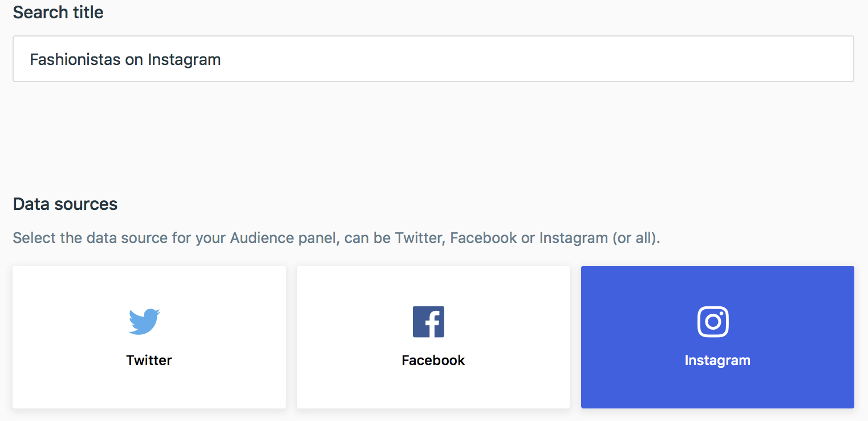
Task: Click the Facebook logo icon
Action: point(428,322)
